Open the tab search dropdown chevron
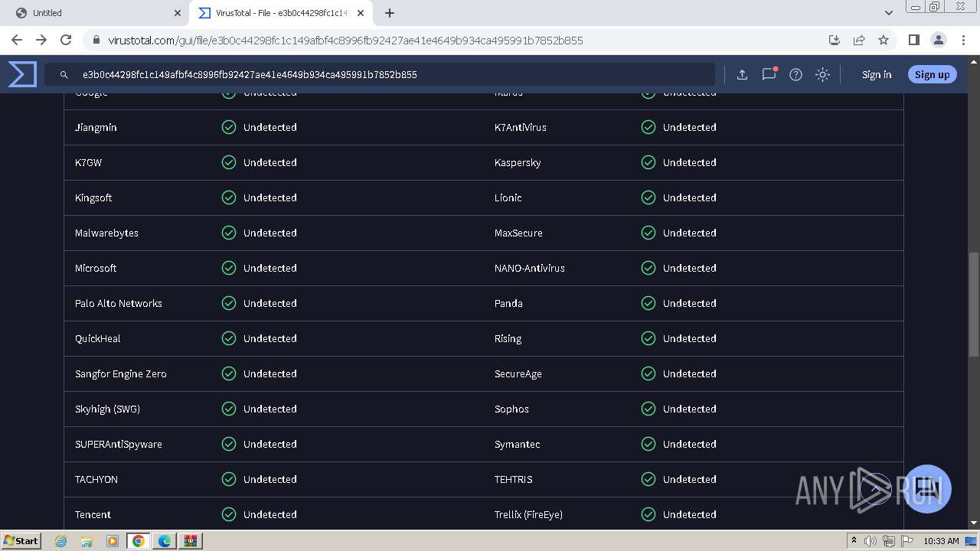The width and height of the screenshot is (980, 551). (888, 13)
